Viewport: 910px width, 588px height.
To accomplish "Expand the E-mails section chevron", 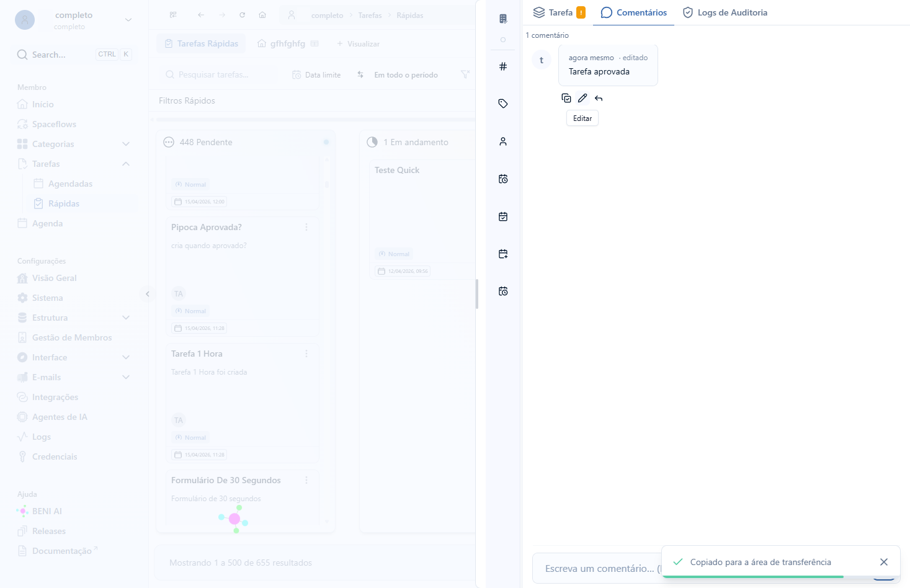I will [x=126, y=377].
